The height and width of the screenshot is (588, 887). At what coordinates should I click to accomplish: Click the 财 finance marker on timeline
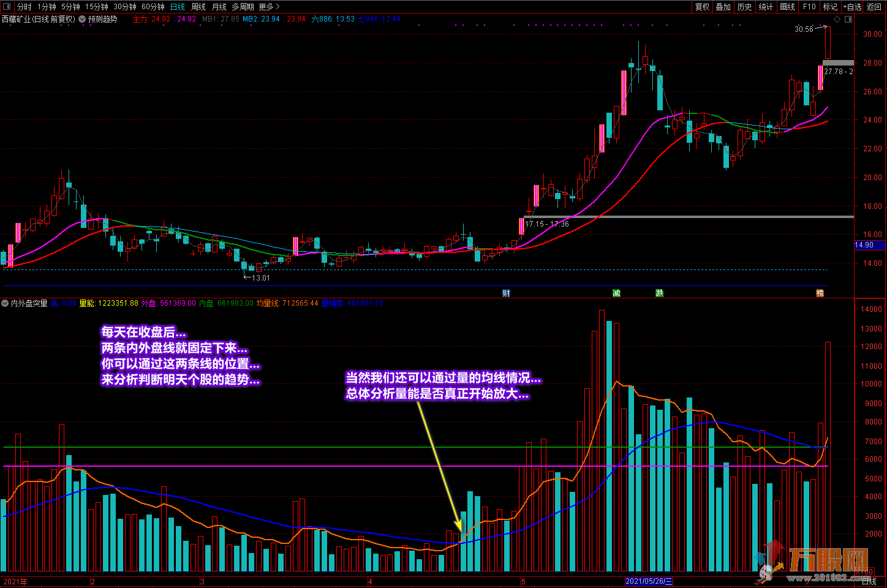pos(506,293)
